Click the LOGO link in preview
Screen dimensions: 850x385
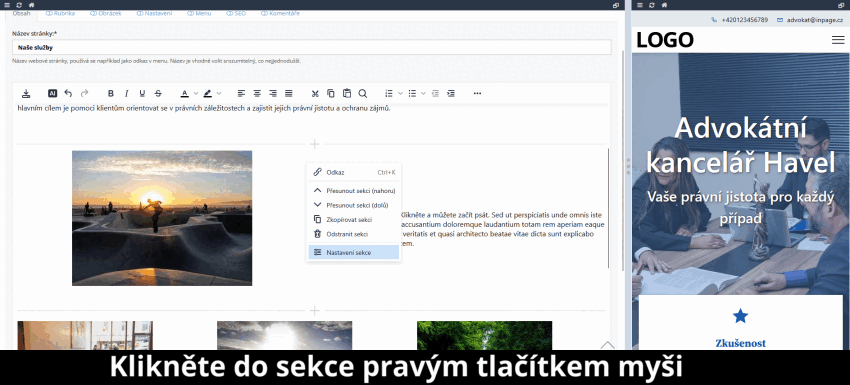click(x=665, y=40)
